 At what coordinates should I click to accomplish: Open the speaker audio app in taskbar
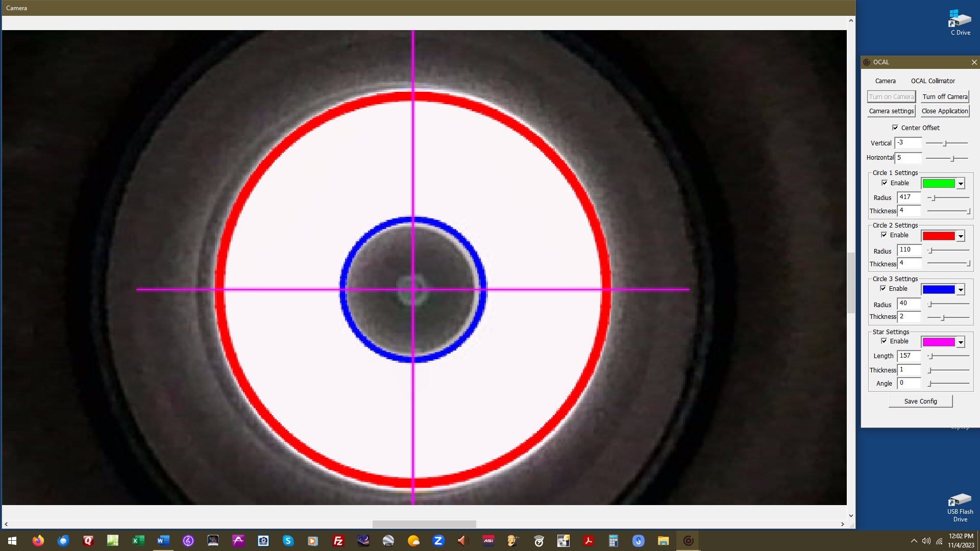[x=463, y=541]
